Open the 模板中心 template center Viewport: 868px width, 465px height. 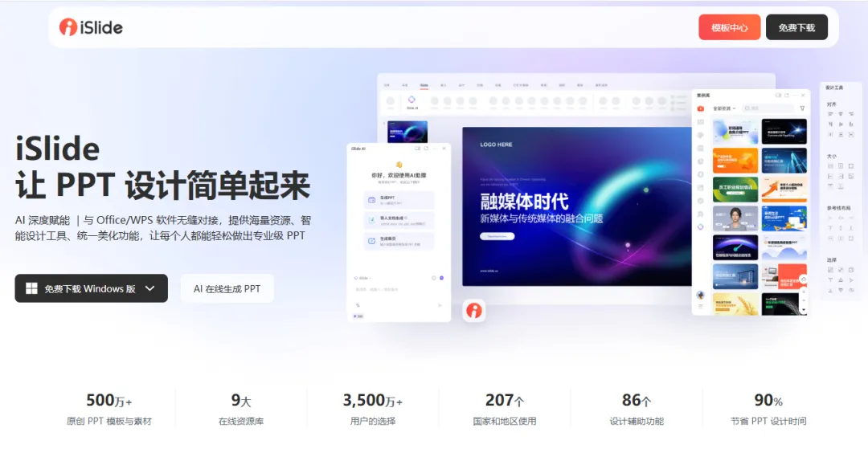[x=729, y=27]
